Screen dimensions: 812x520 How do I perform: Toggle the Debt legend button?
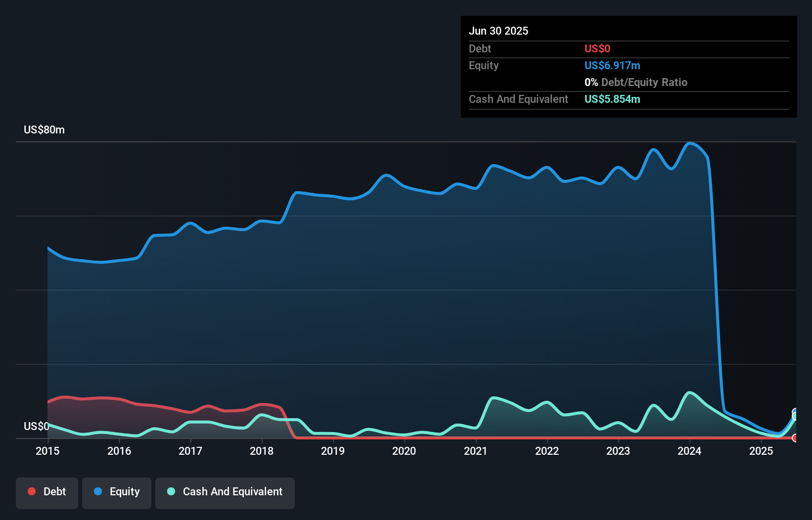(x=47, y=493)
